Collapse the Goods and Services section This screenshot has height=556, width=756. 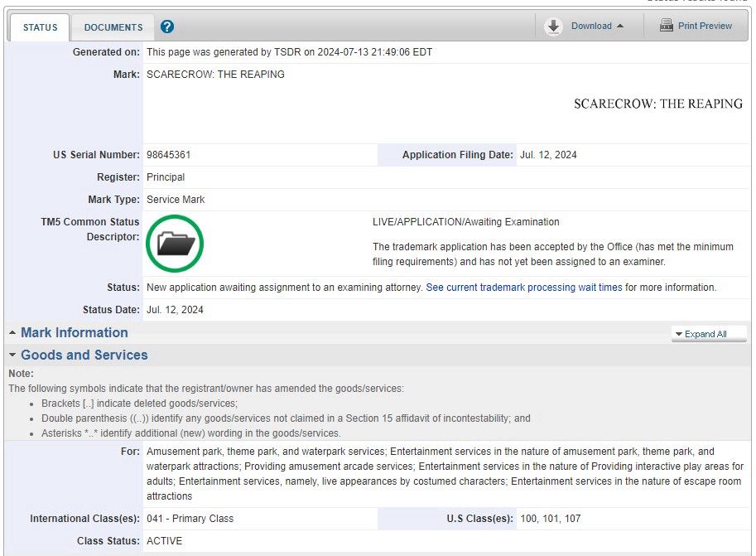84,355
